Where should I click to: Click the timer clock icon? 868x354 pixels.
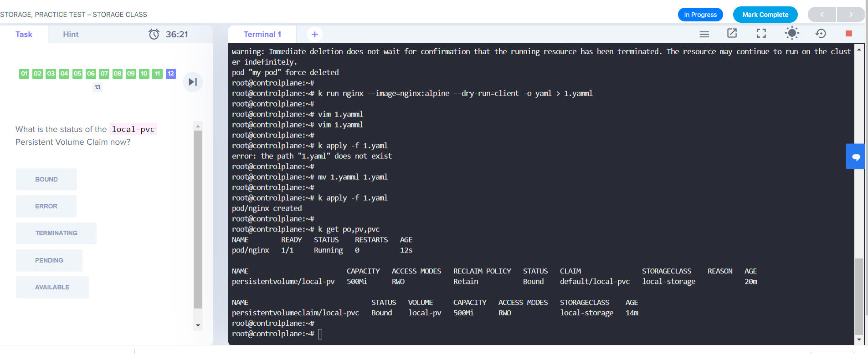pyautogui.click(x=154, y=34)
